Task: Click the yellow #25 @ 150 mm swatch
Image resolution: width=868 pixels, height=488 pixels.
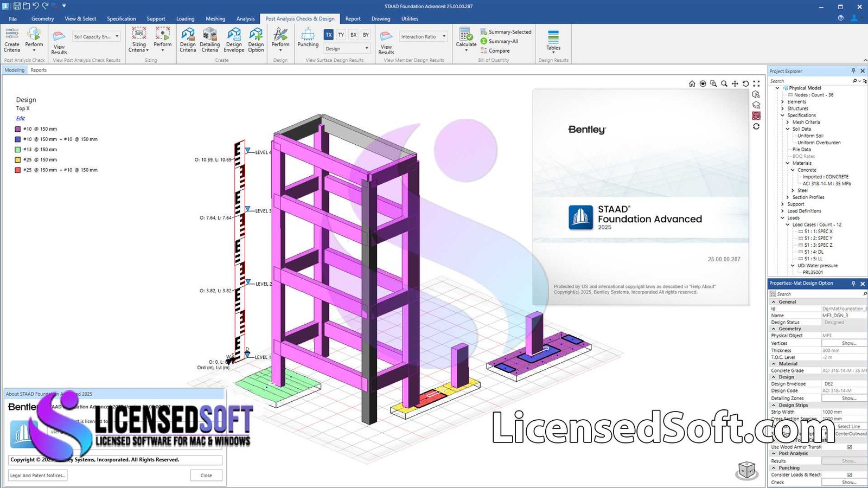Action: point(18,160)
